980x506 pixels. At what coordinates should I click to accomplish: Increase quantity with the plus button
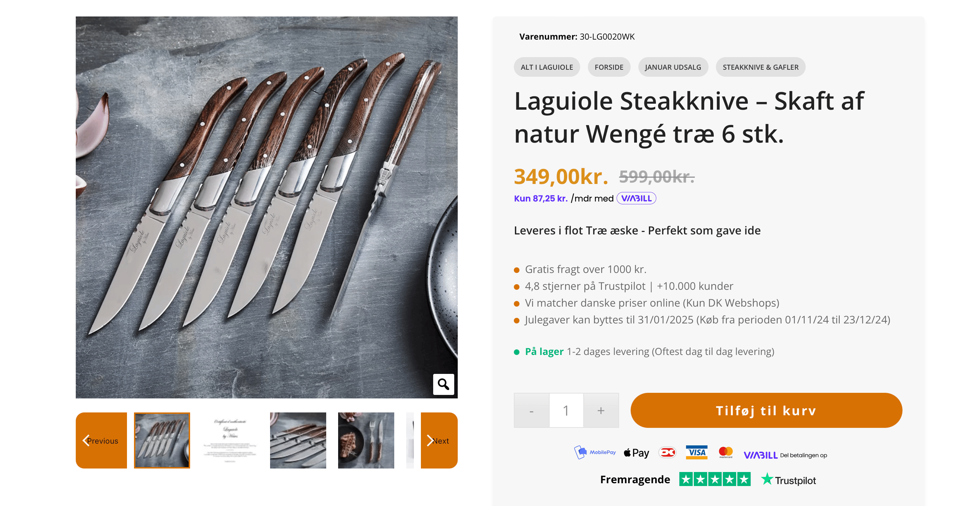601,411
